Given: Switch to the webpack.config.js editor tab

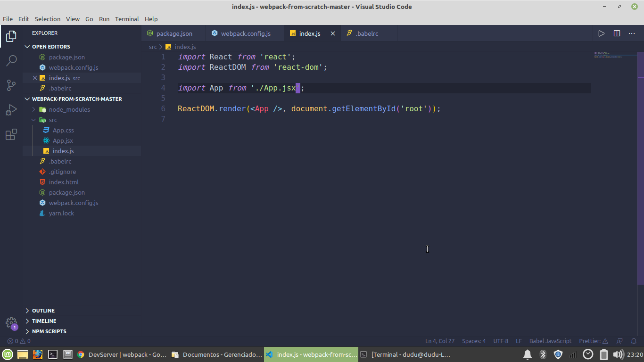Looking at the screenshot, I should point(245,33).
